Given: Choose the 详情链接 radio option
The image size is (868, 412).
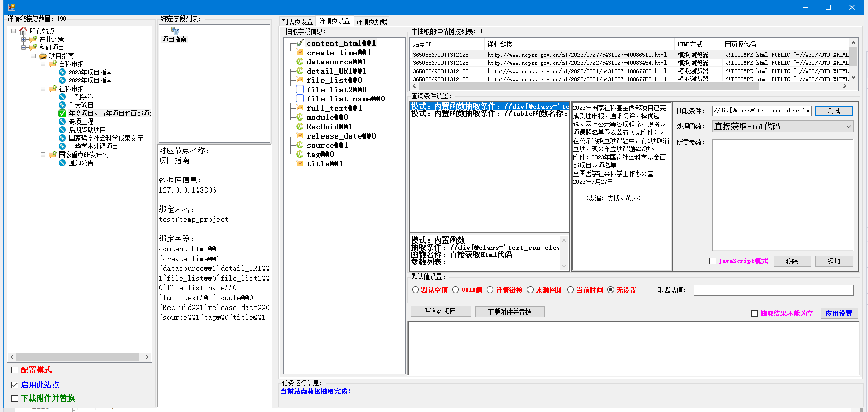Looking at the screenshot, I should (x=490, y=290).
